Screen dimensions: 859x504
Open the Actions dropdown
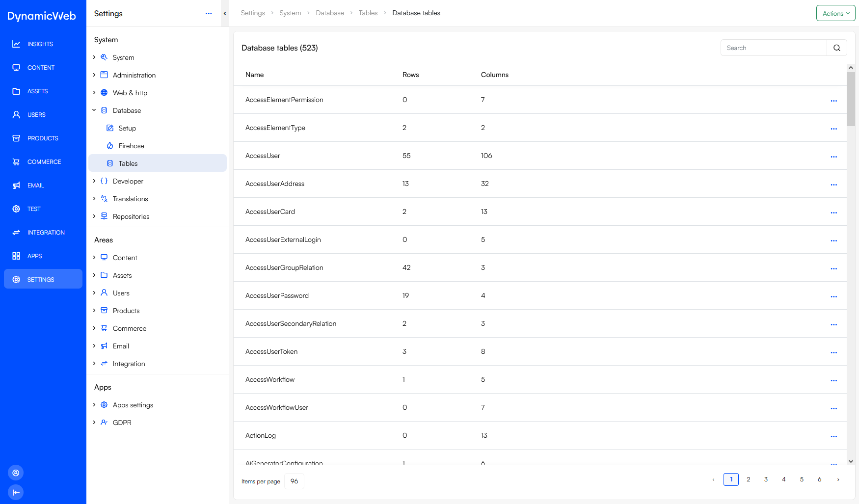point(835,13)
